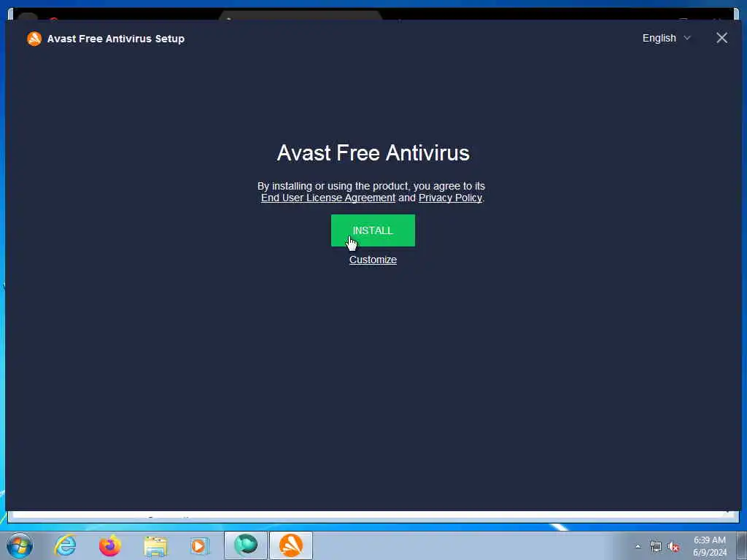Open Firefox from the taskbar
The image size is (747, 560).
click(110, 545)
